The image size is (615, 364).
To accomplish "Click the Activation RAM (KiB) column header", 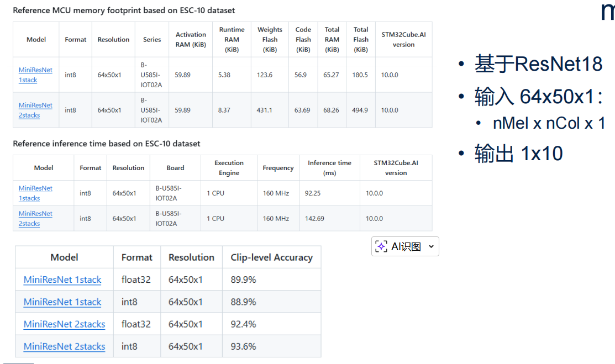I will coord(191,39).
